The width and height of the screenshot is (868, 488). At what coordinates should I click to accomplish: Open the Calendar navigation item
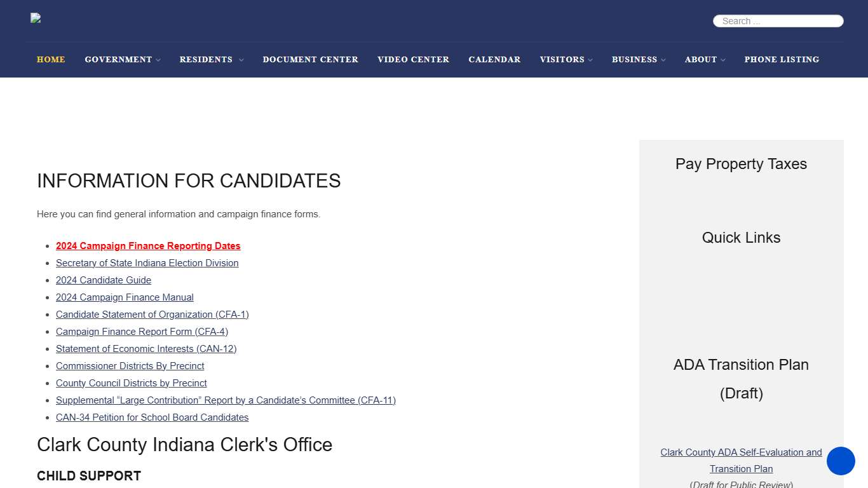[x=494, y=60]
